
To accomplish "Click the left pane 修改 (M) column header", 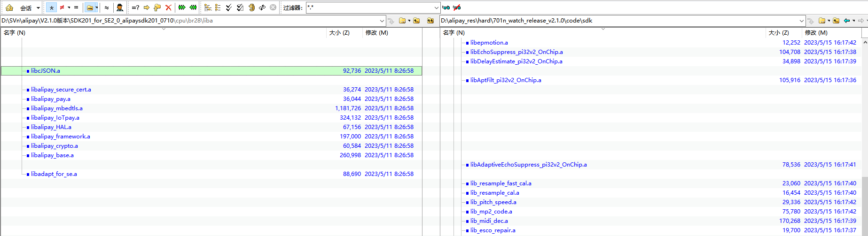I will click(377, 33).
